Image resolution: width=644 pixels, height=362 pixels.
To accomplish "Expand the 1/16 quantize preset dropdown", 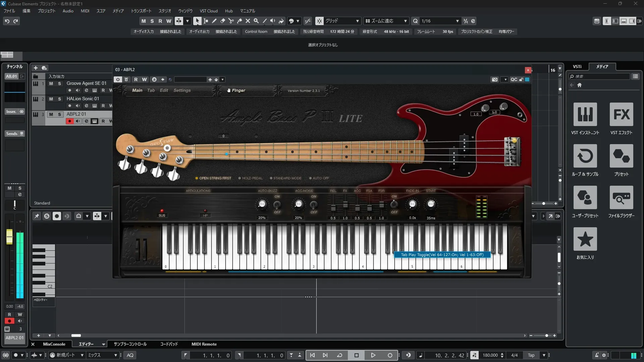I will point(457,21).
